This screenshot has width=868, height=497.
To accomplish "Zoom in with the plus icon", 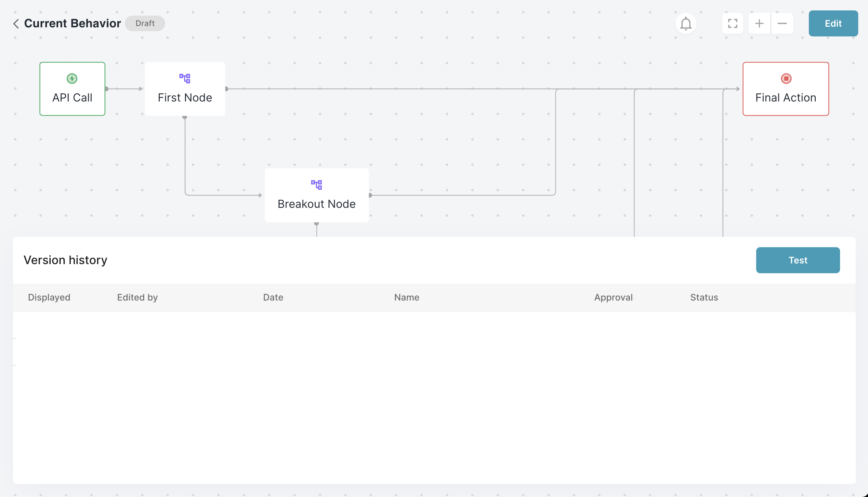I will tap(759, 23).
